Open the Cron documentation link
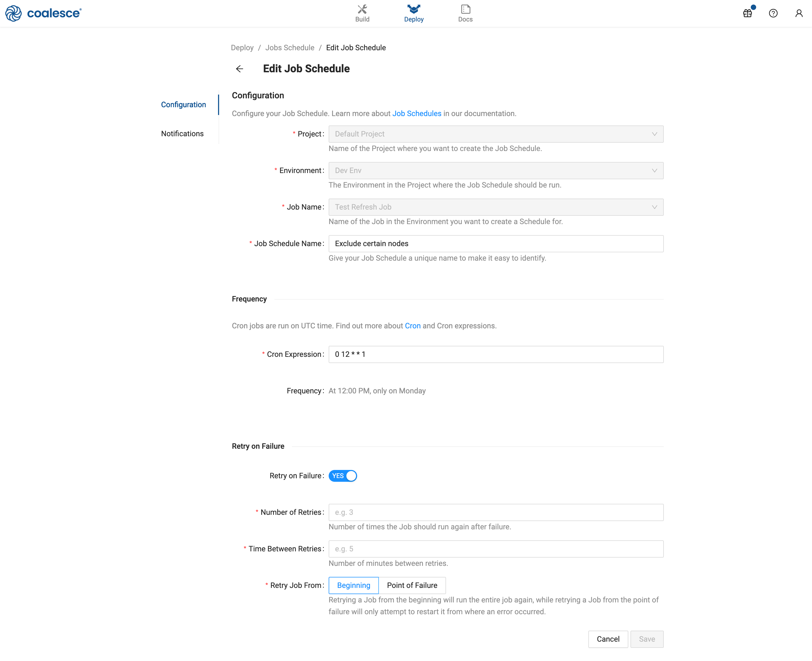Screen dimensions: 812x661 (412, 326)
